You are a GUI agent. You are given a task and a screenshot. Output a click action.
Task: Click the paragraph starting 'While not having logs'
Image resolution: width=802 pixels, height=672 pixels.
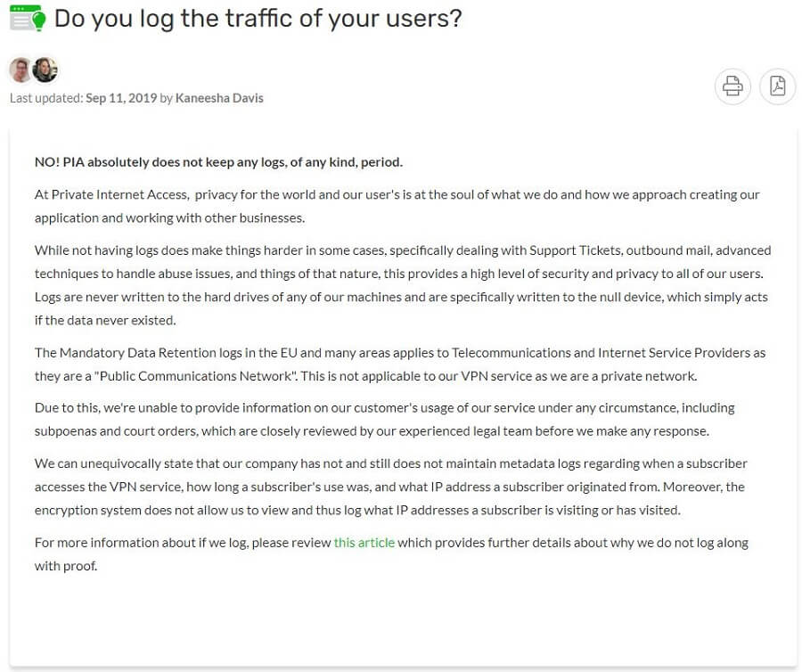pyautogui.click(x=403, y=285)
